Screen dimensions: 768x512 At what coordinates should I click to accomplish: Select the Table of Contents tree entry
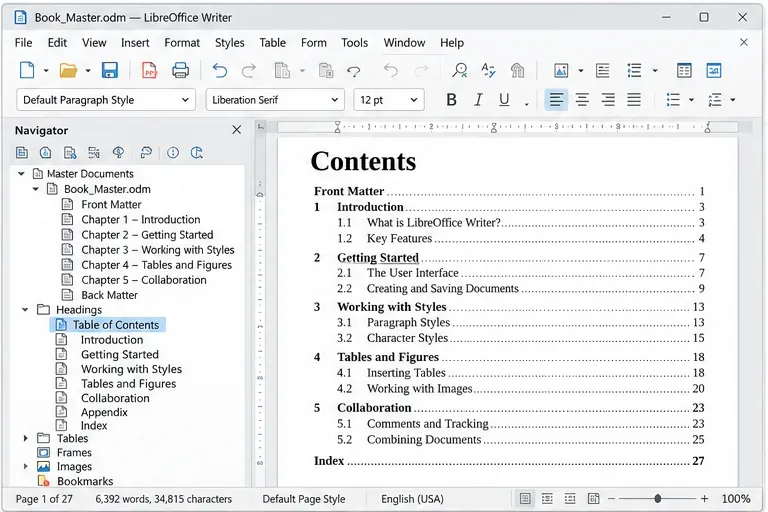point(108,325)
